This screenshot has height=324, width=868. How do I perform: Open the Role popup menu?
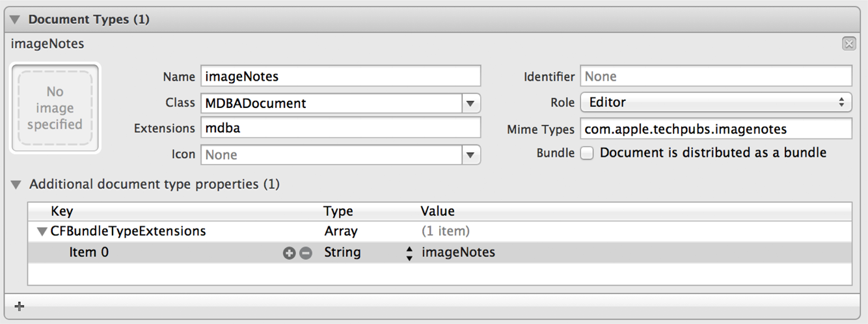click(715, 102)
